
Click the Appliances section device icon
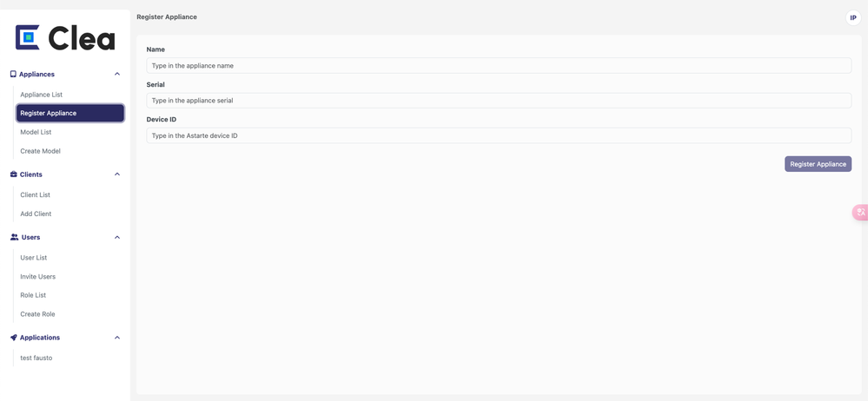click(13, 75)
